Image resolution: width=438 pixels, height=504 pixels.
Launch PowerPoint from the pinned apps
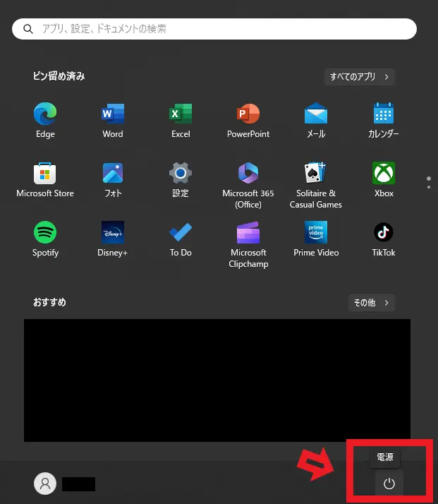click(248, 114)
